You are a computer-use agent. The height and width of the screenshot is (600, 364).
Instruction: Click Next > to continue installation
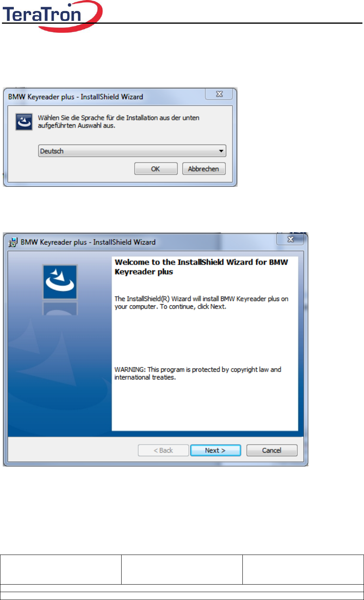tap(216, 450)
